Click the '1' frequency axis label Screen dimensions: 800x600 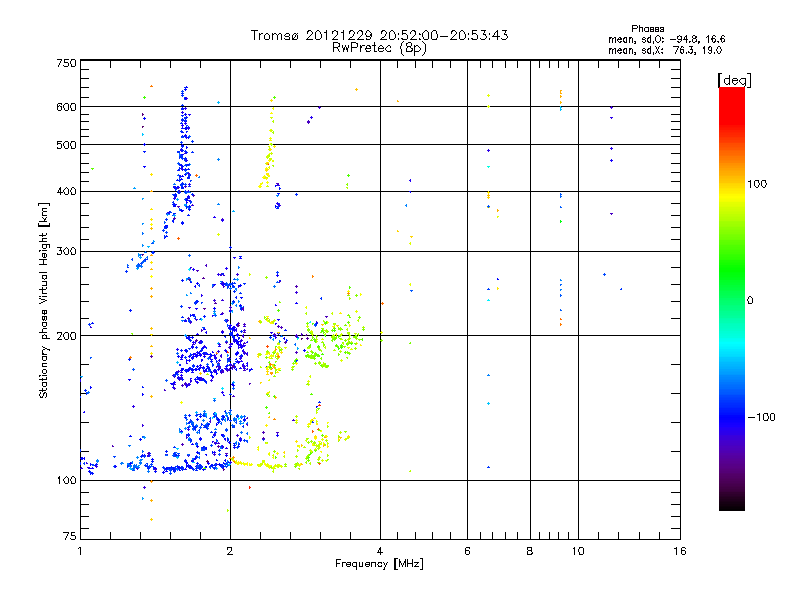click(81, 551)
